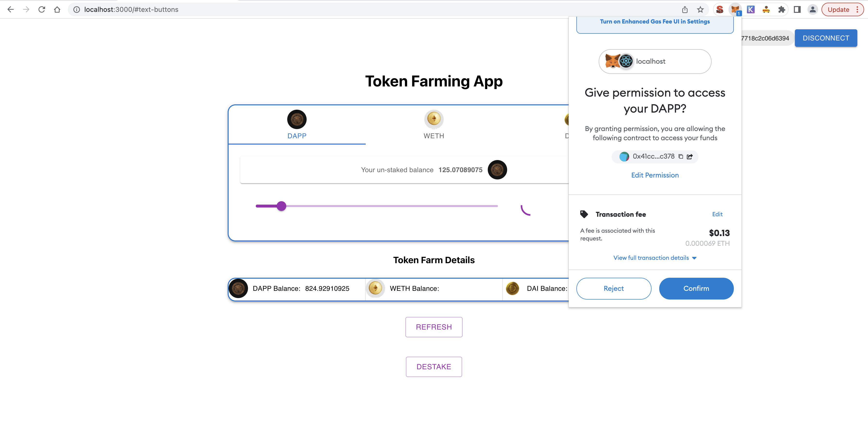Open Edit Permission
The image size is (868, 431).
point(654,175)
